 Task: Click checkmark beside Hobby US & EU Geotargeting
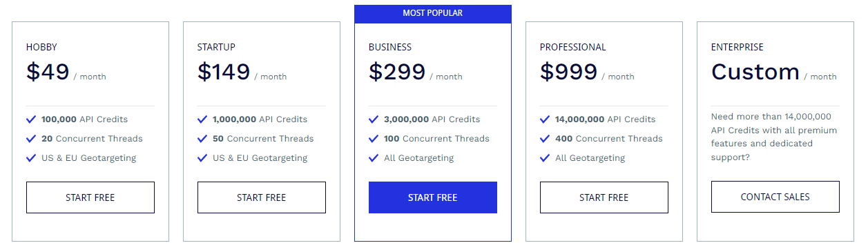pyautogui.click(x=31, y=158)
